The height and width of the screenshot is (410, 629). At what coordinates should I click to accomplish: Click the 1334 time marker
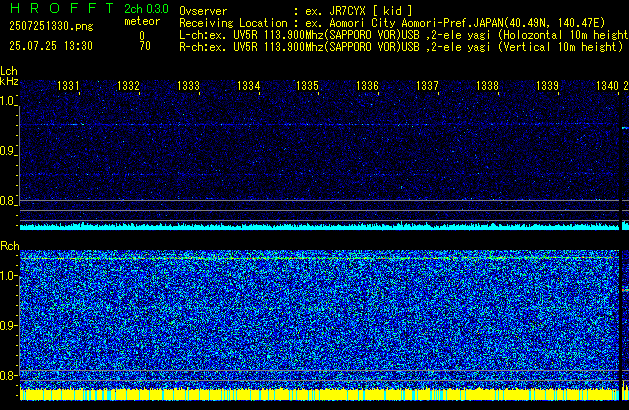click(248, 86)
